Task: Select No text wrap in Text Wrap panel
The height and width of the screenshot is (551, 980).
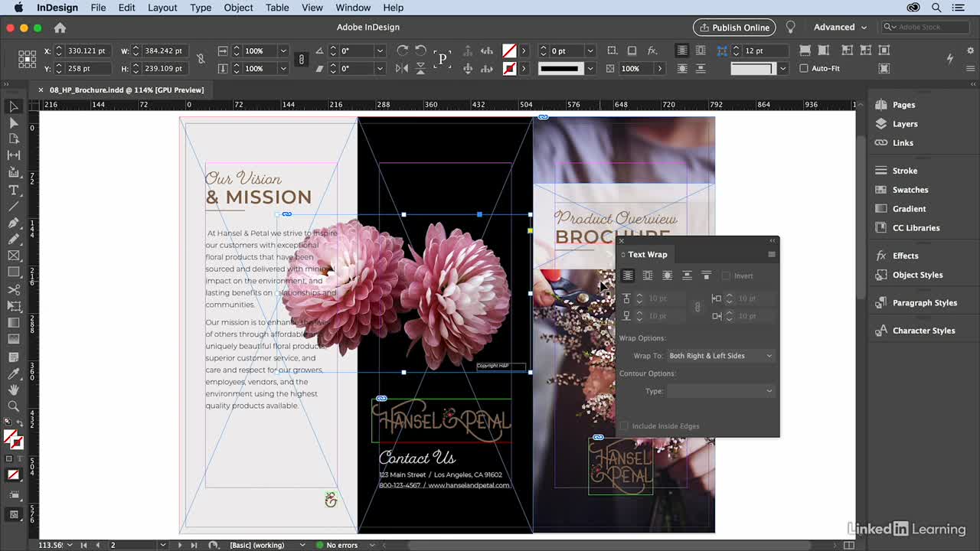Action: [628, 275]
